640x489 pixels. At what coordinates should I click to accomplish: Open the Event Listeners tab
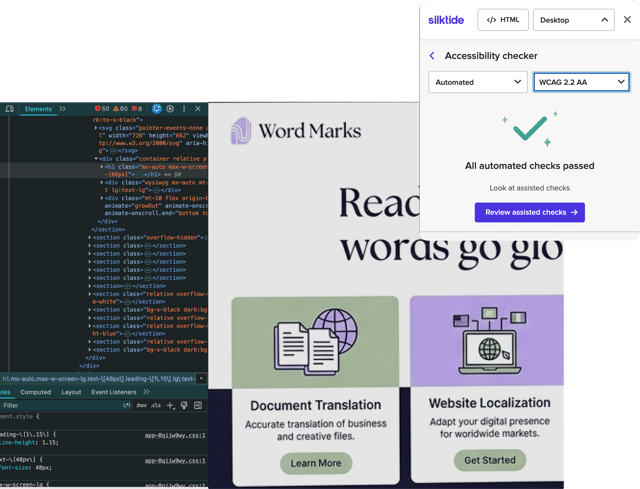(x=113, y=392)
